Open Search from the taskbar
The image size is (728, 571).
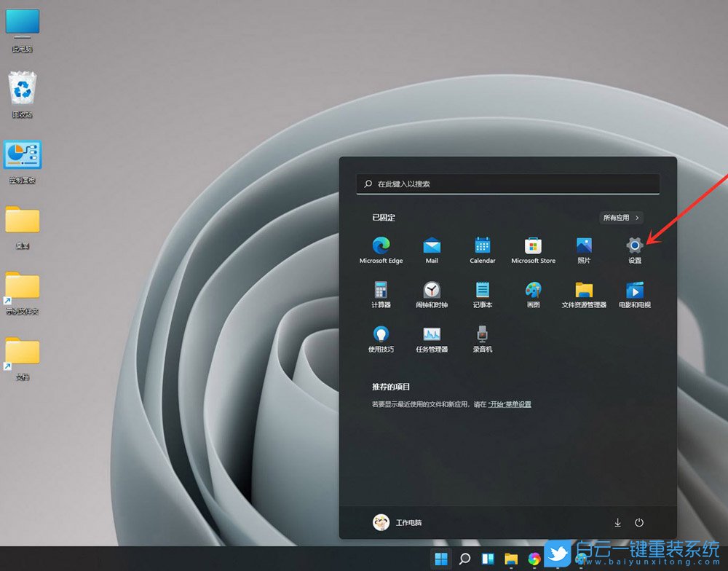click(x=464, y=556)
